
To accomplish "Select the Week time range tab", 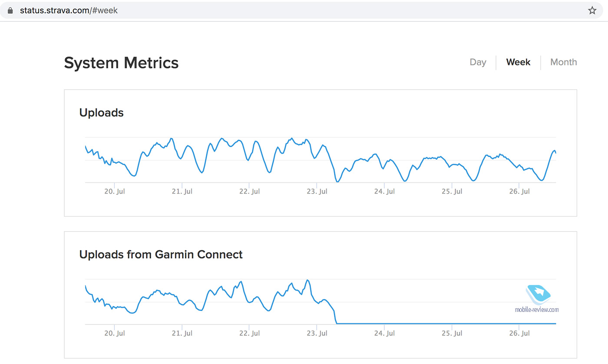I will click(518, 62).
